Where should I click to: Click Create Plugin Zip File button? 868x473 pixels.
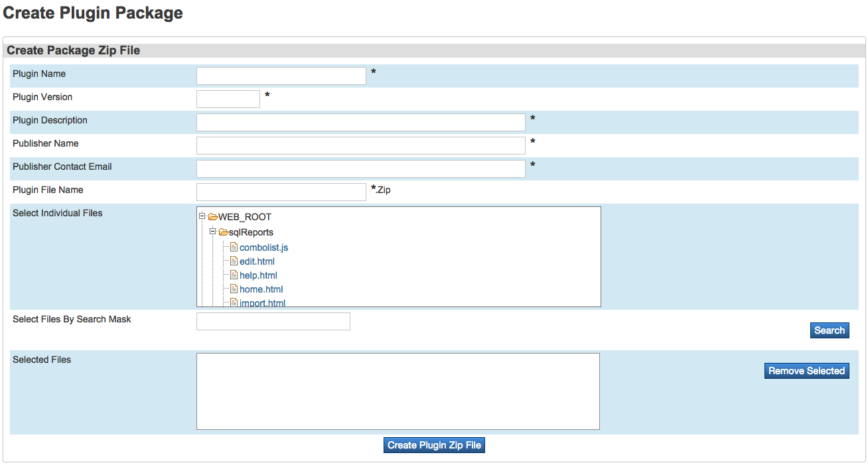click(434, 445)
